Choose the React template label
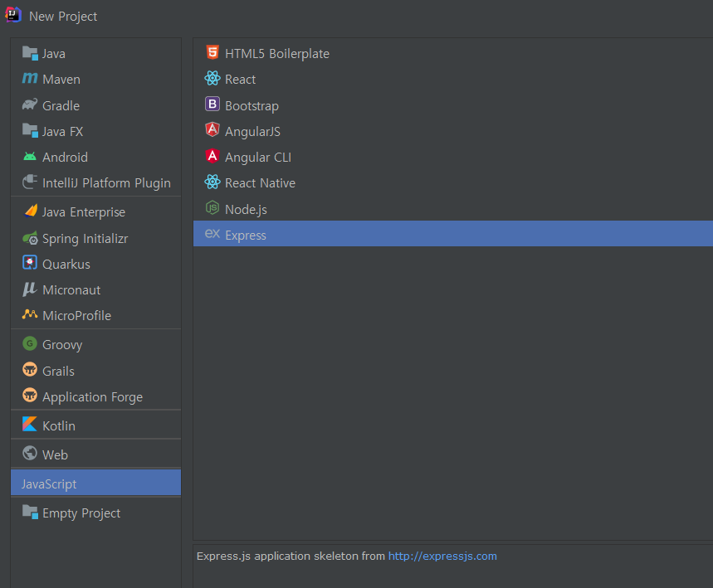The width and height of the screenshot is (713, 588). coord(240,80)
